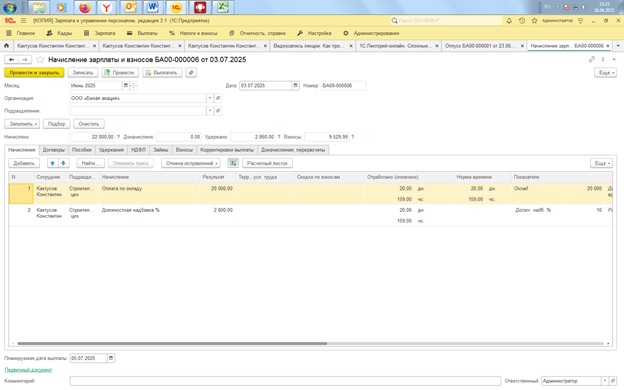Click Выплатить button
Image resolution: width=624 pixels, height=390 pixels.
(x=162, y=73)
